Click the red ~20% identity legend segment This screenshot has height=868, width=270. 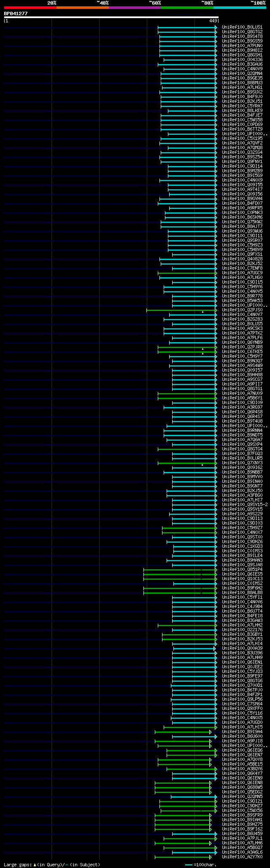pyautogui.click(x=30, y=8)
